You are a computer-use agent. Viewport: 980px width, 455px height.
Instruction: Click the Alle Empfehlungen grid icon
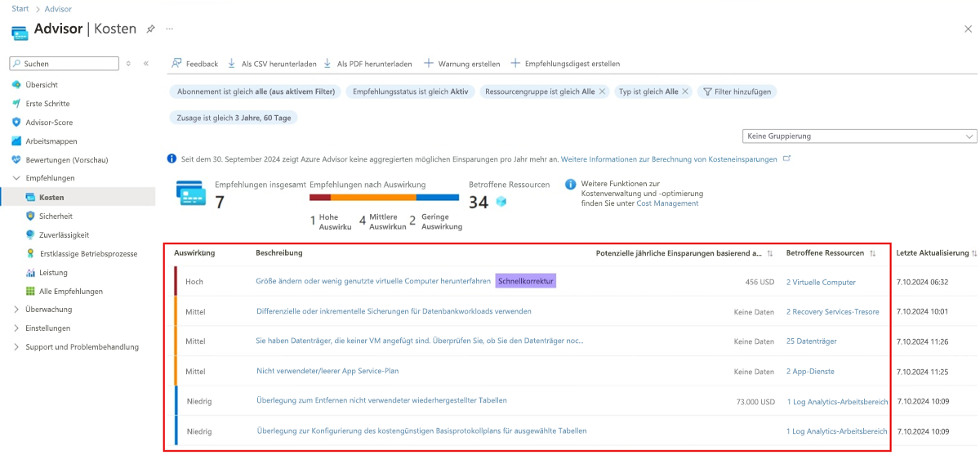(30, 292)
